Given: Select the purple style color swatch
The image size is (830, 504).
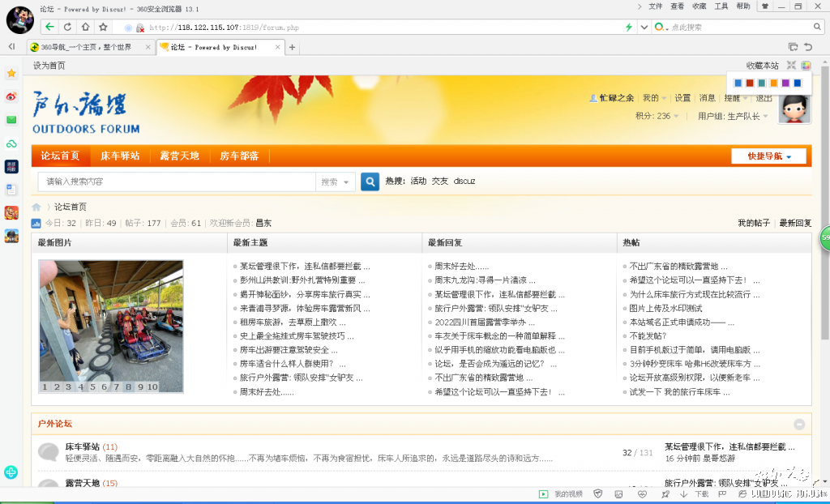Looking at the screenshot, I should coord(785,83).
